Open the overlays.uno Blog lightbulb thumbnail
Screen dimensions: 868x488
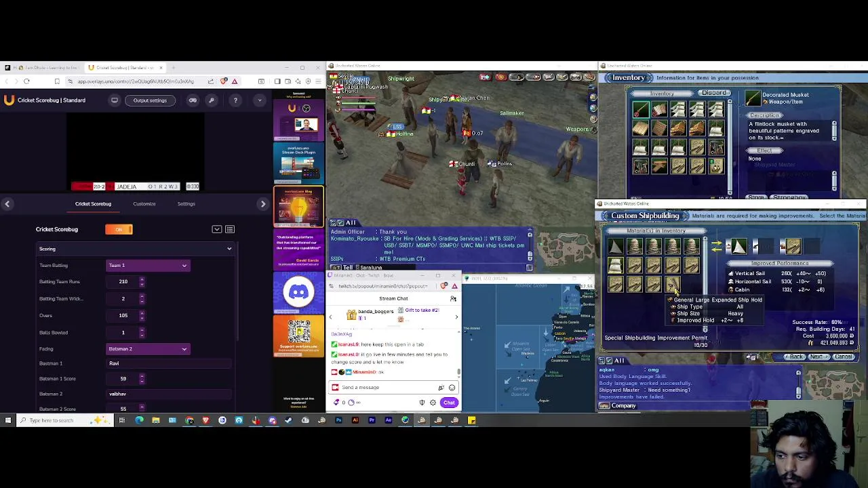pyautogui.click(x=298, y=207)
